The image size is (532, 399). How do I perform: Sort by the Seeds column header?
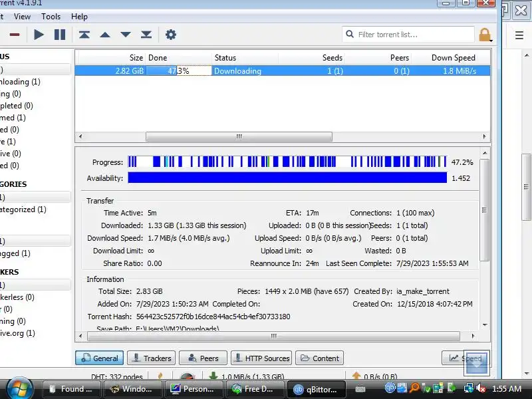click(x=311, y=58)
